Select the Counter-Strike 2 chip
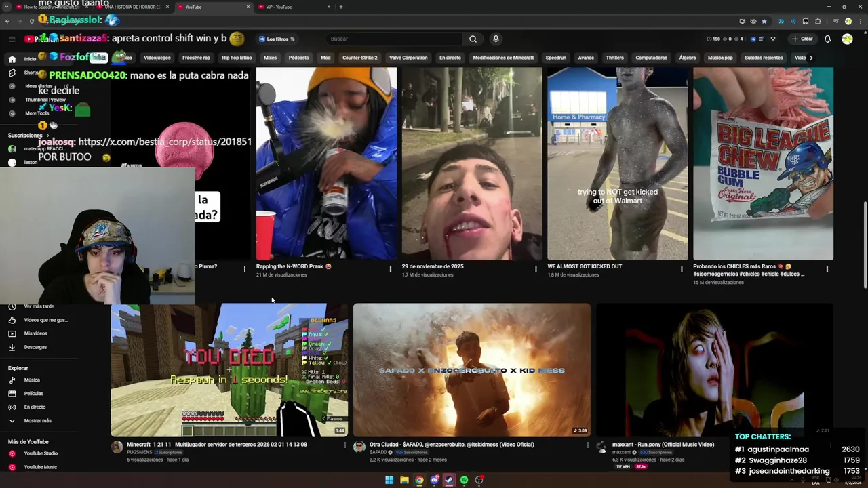Screen dimensions: 868x488 pyautogui.click(x=359, y=58)
